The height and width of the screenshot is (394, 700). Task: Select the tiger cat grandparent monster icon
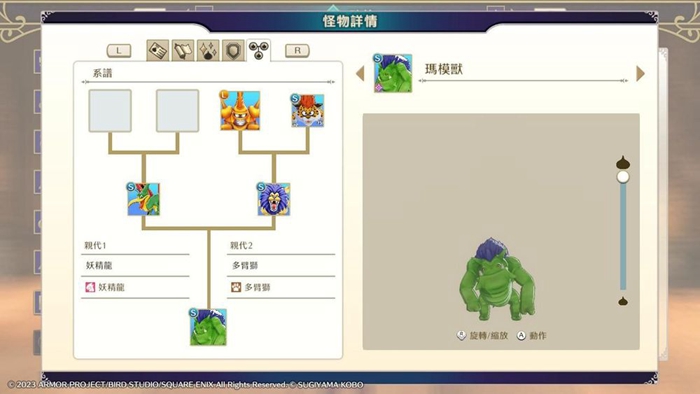point(307,111)
